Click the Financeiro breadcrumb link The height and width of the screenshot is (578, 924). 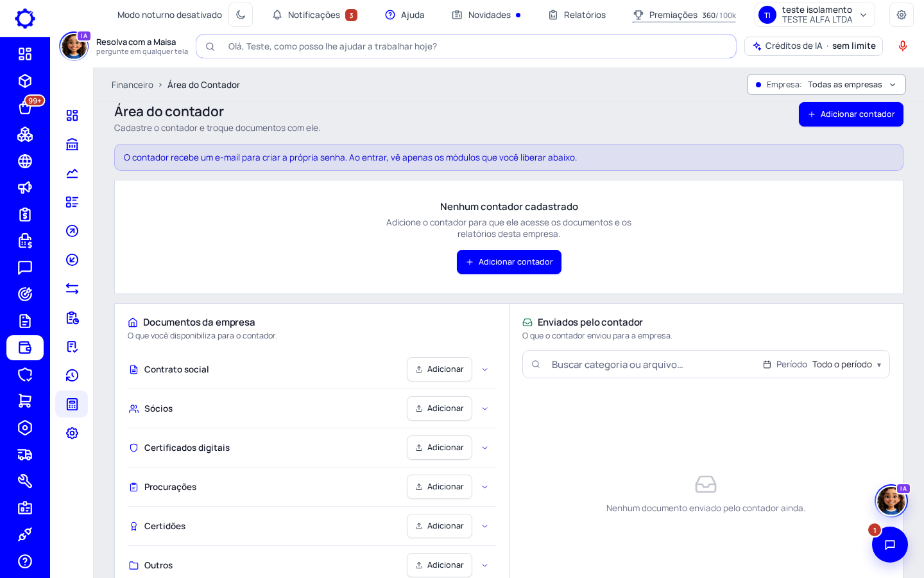coord(132,85)
